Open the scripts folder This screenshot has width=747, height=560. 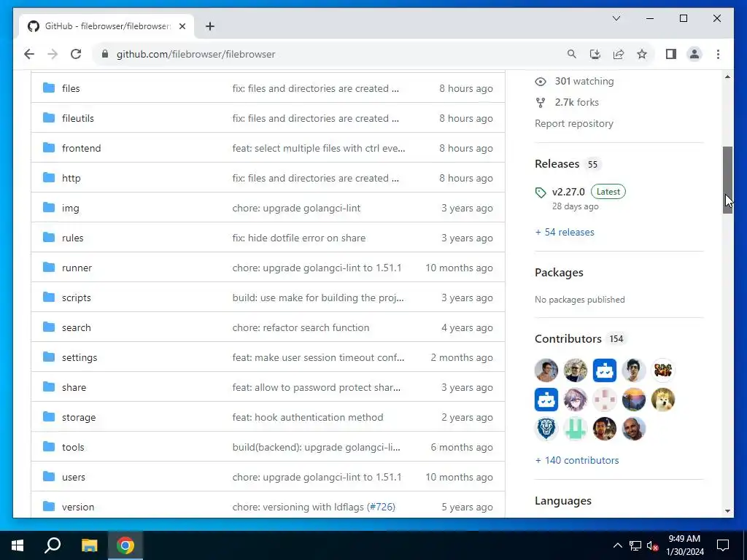pos(76,298)
